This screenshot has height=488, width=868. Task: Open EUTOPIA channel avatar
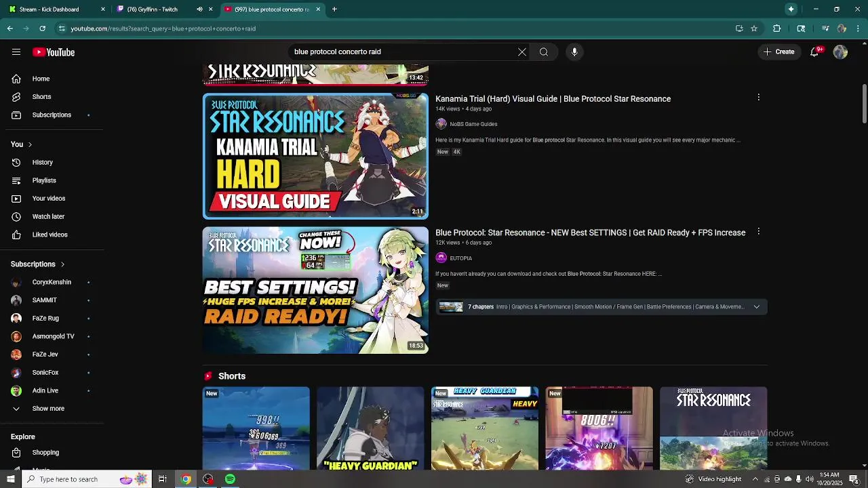pyautogui.click(x=441, y=258)
